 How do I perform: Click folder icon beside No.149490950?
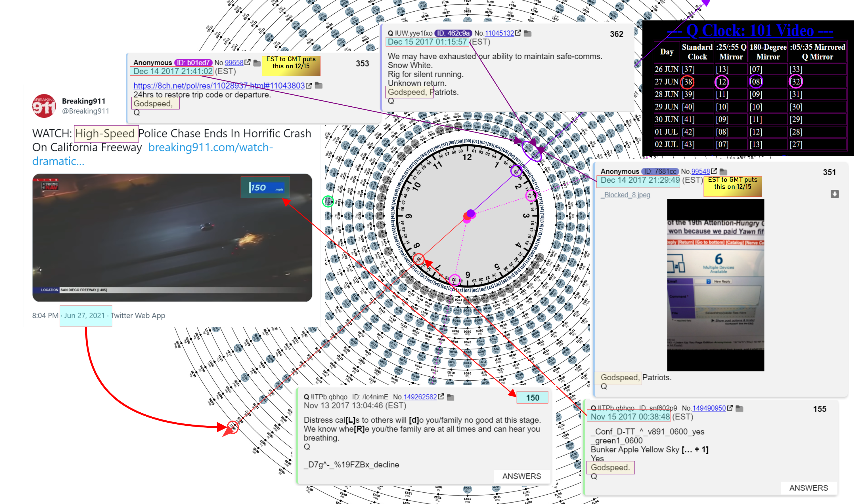[740, 408]
